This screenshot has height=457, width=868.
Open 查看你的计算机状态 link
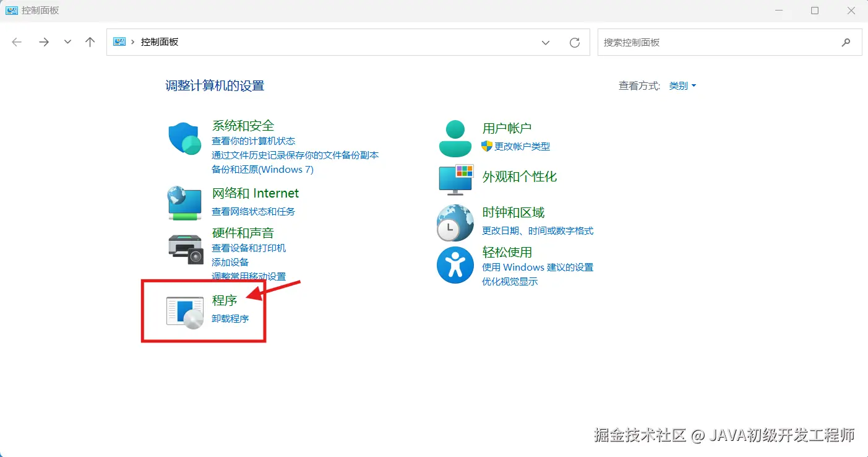coord(254,141)
